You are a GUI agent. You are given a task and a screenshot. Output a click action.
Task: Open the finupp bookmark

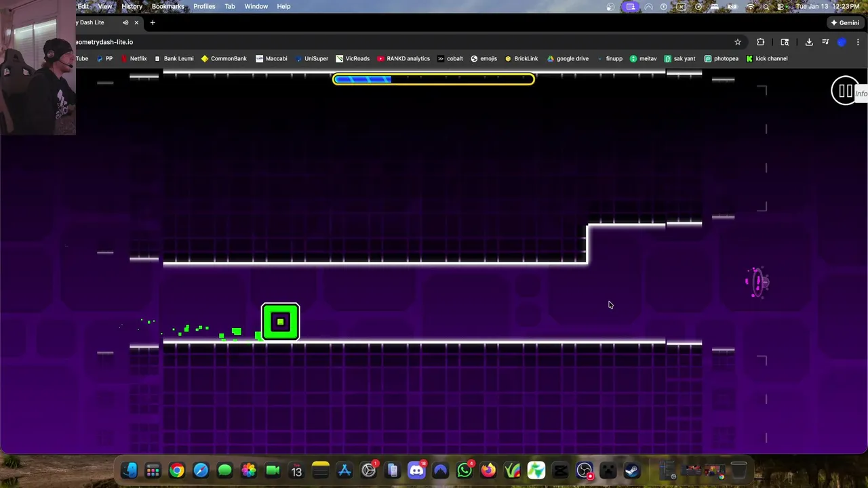609,59
